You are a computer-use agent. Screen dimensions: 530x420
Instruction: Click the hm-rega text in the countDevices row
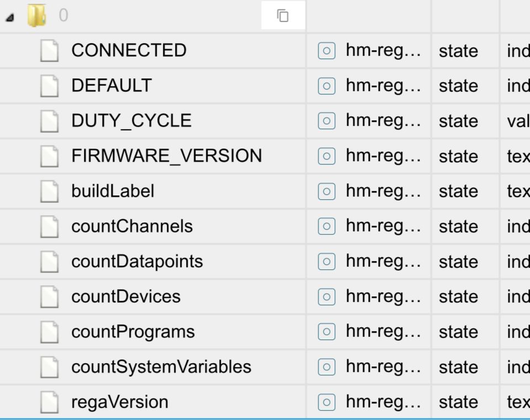[x=383, y=297]
